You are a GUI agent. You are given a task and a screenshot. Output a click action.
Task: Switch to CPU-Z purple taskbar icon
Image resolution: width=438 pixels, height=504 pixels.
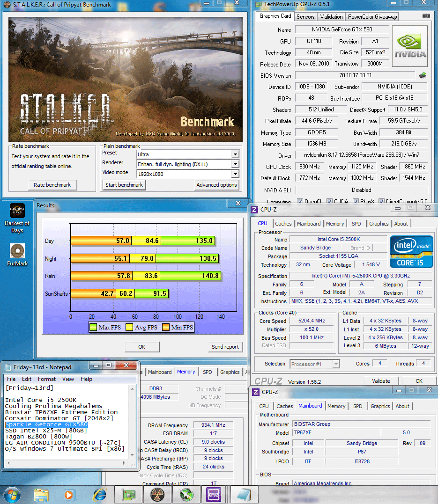point(214,495)
